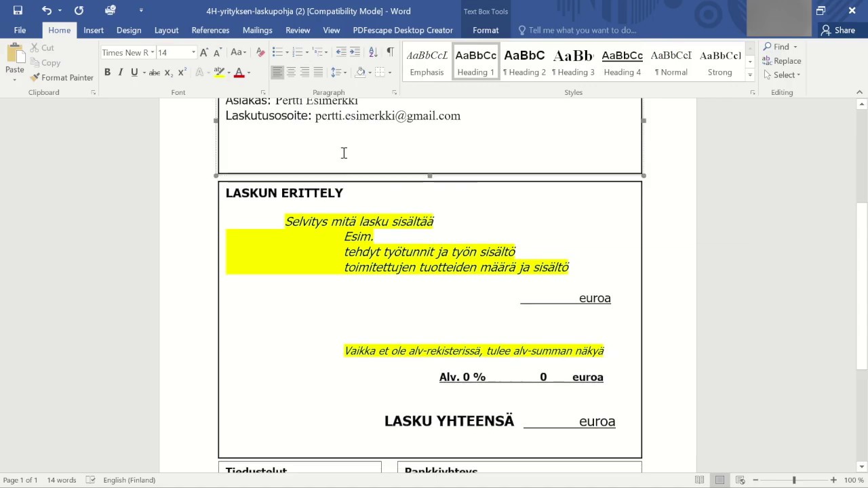
Task: Toggle left text alignment
Action: pos(277,73)
